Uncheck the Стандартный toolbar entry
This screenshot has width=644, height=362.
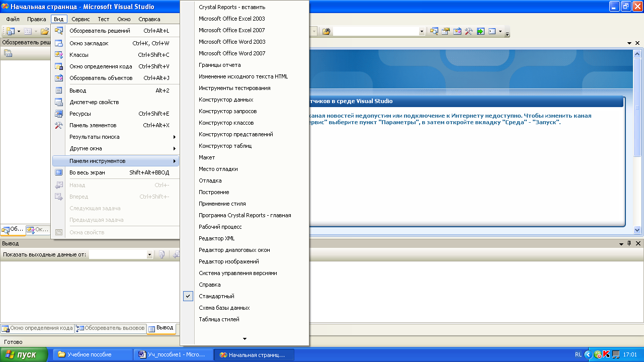(245, 296)
